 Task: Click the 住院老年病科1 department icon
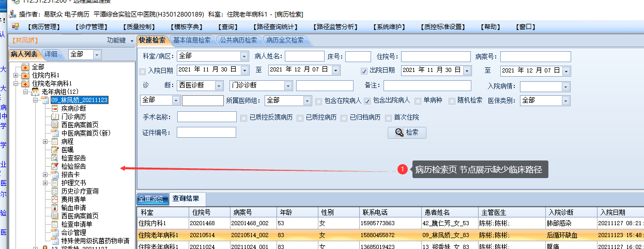click(25, 83)
